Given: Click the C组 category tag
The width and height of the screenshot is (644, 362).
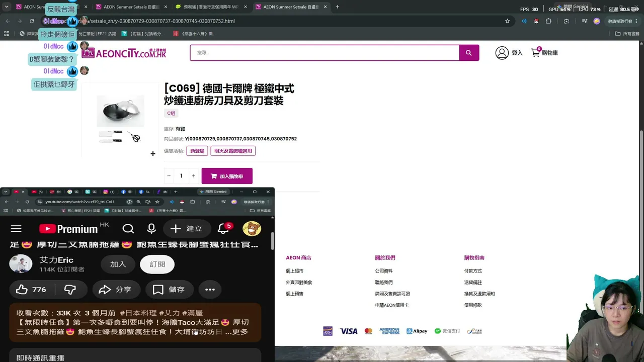Looking at the screenshot, I should pos(171,113).
